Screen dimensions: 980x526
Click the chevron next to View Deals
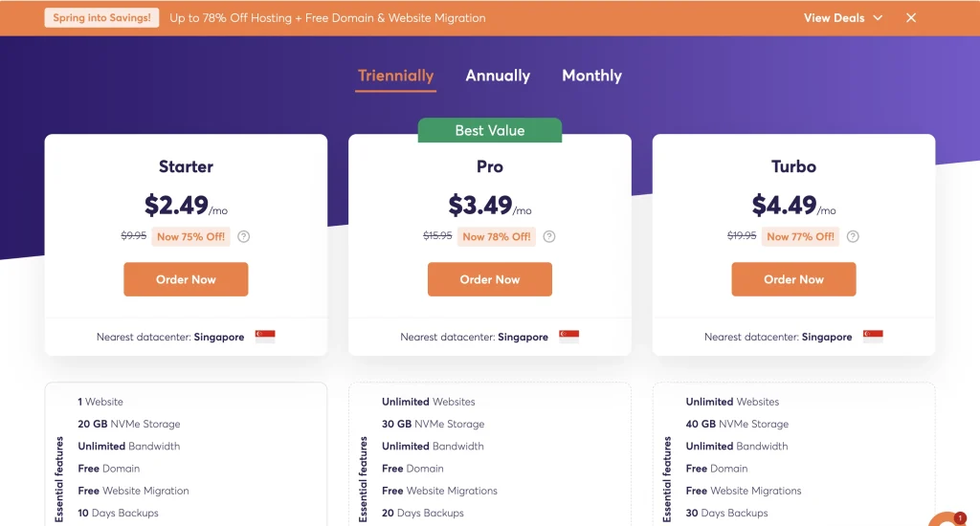(x=878, y=18)
